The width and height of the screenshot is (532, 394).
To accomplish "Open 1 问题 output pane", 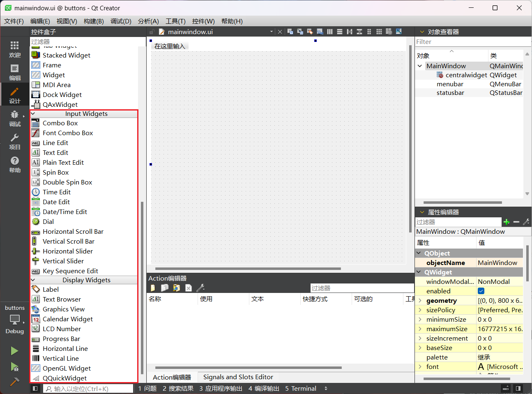I will pyautogui.click(x=147, y=388).
